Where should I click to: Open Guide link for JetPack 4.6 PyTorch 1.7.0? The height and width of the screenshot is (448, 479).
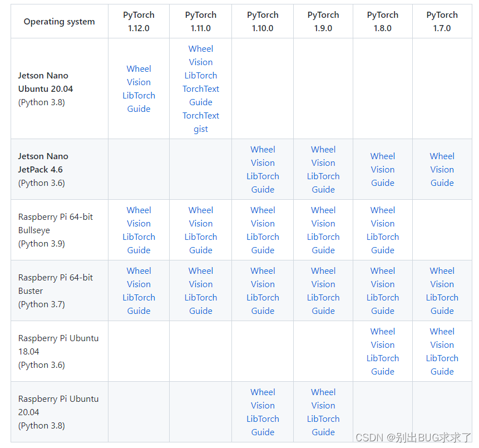click(442, 183)
